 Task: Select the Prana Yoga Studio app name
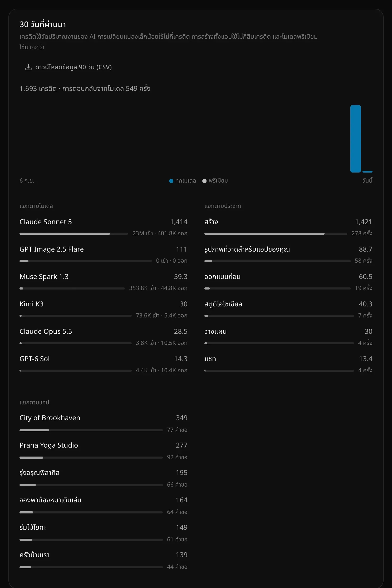pos(49,445)
